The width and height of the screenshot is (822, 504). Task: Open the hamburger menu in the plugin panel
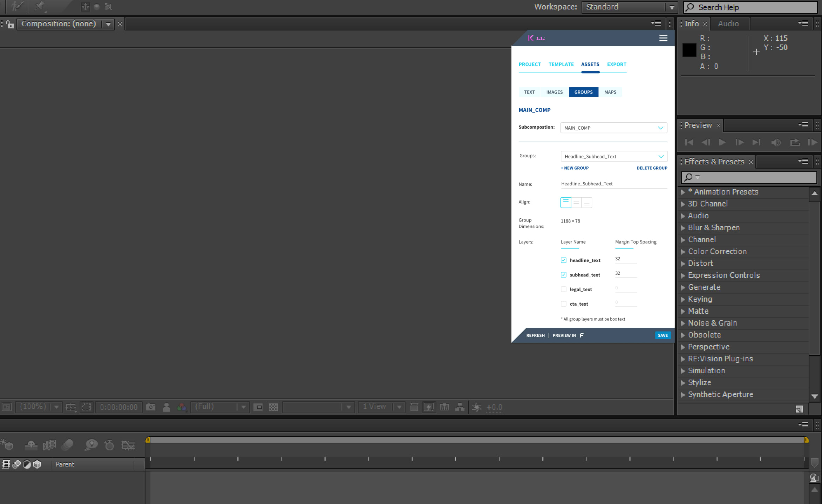pyautogui.click(x=663, y=38)
